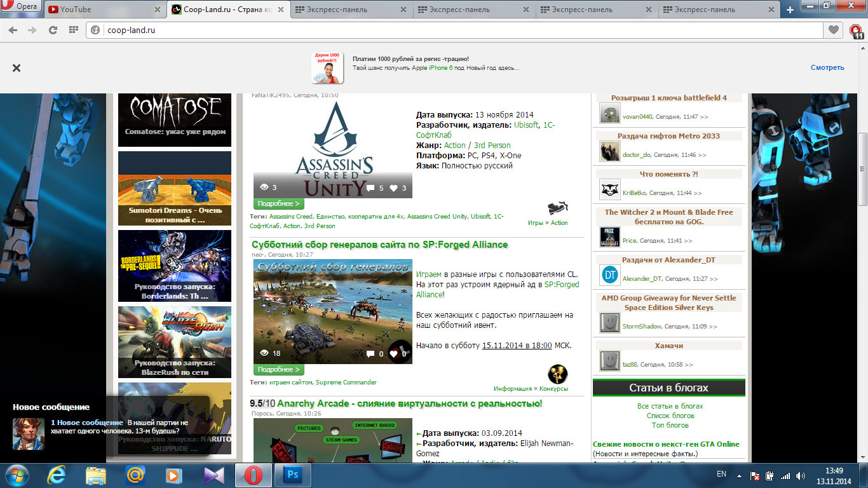Open Что поменять ?! forum topic
The width and height of the screenshot is (868, 488).
[x=668, y=174]
